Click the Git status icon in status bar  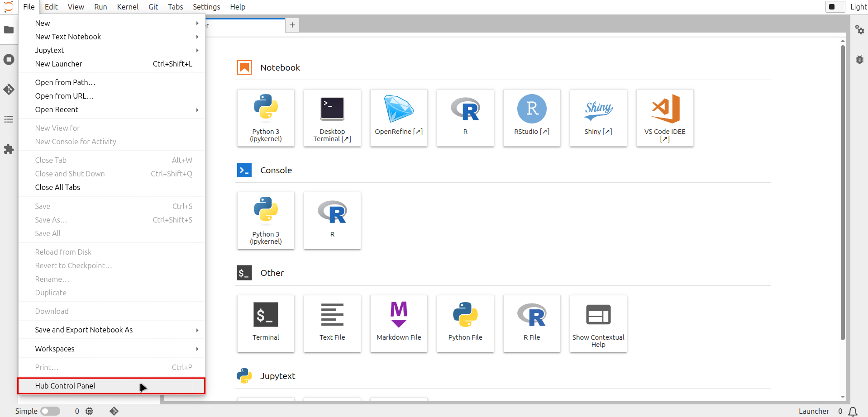114,411
